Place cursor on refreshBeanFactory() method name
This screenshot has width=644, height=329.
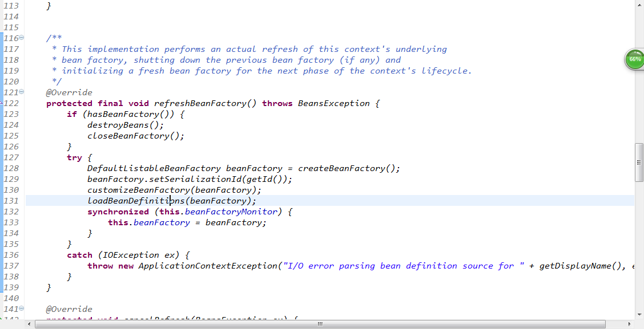(x=206, y=103)
